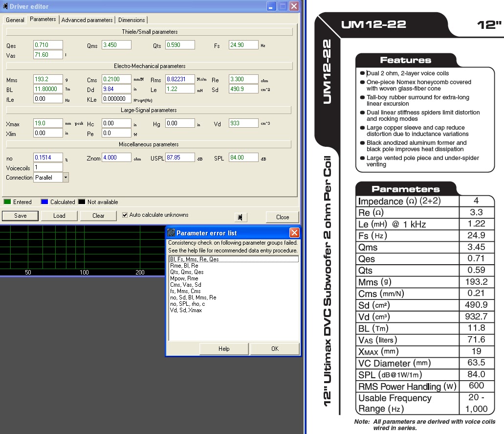The width and height of the screenshot is (504, 434).
Task: Click the Hc field
Action: tap(116, 123)
